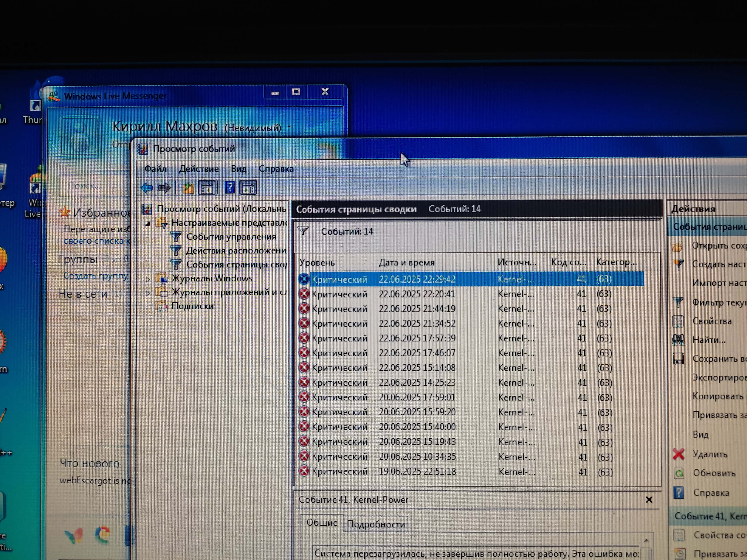Click the Forward arrow toolbar icon
Image resolution: width=747 pixels, height=560 pixels.
point(165,188)
